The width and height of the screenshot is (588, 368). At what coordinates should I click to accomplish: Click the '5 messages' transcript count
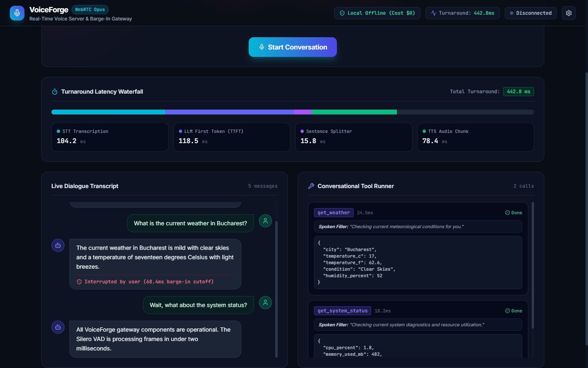point(263,186)
